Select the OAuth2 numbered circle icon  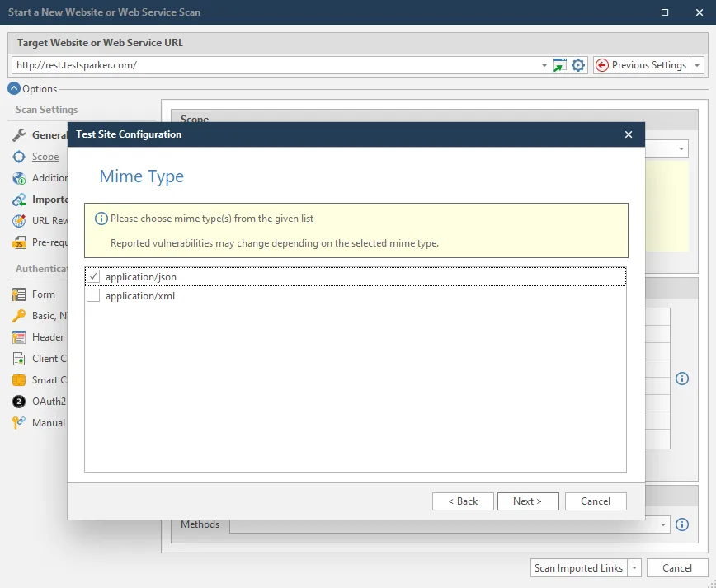point(18,401)
